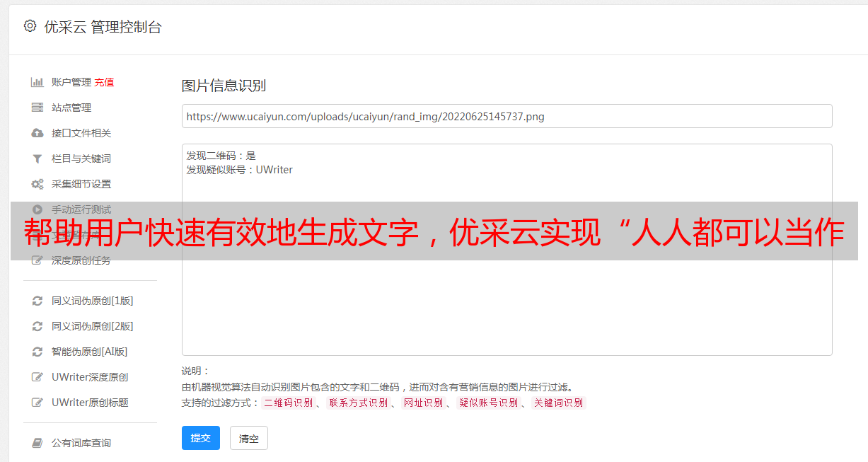Submit with the blue 提交 button

[x=201, y=438]
